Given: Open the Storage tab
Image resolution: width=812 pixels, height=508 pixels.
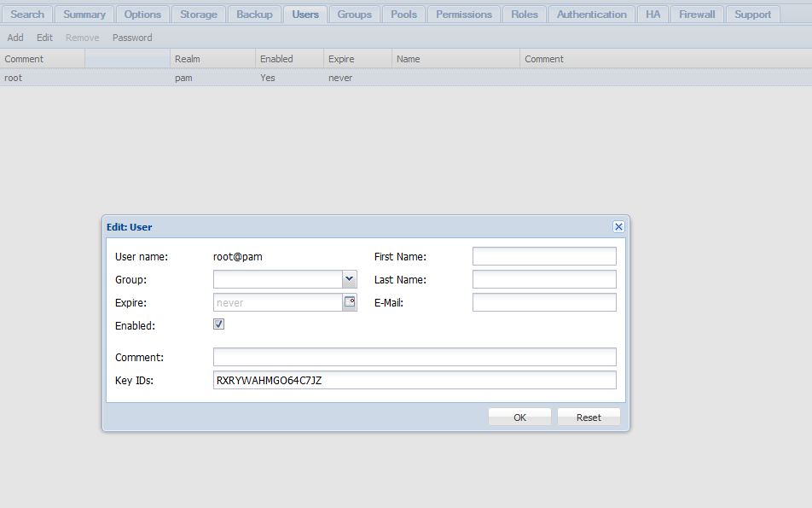Looking at the screenshot, I should 198,15.
